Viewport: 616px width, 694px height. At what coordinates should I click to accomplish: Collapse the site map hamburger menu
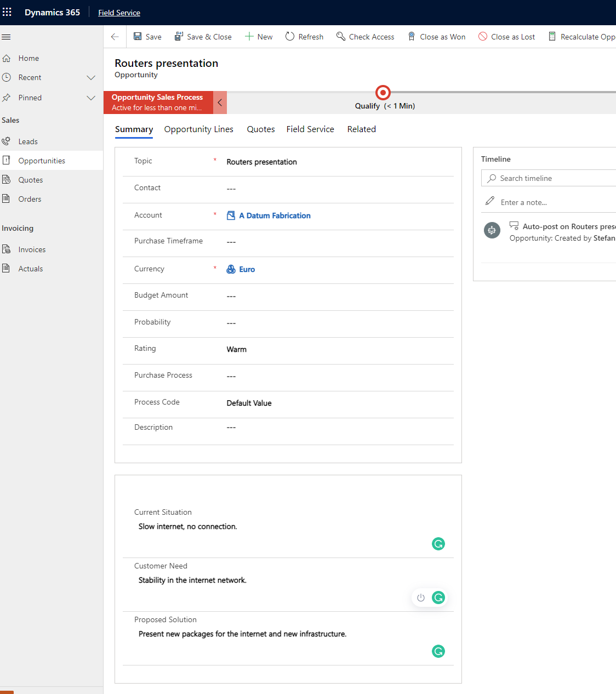pos(6,37)
